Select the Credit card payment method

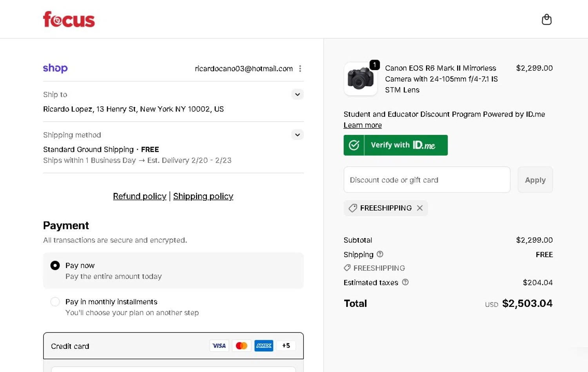pyautogui.click(x=70, y=346)
